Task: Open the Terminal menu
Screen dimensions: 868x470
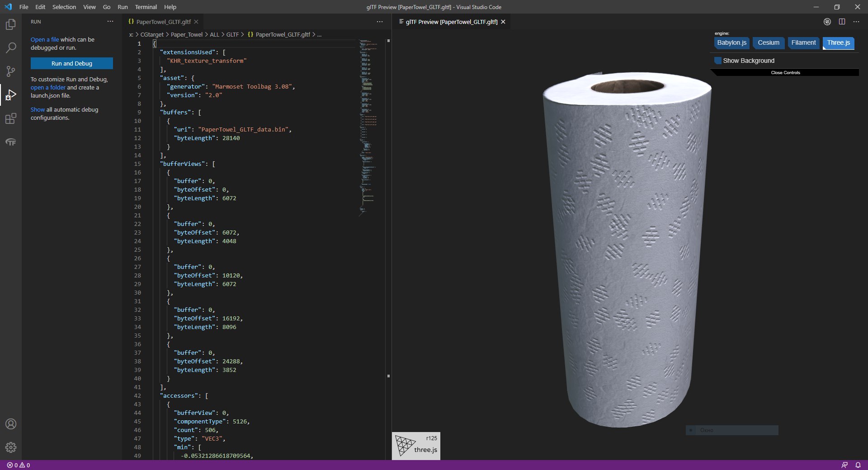Action: [146, 7]
